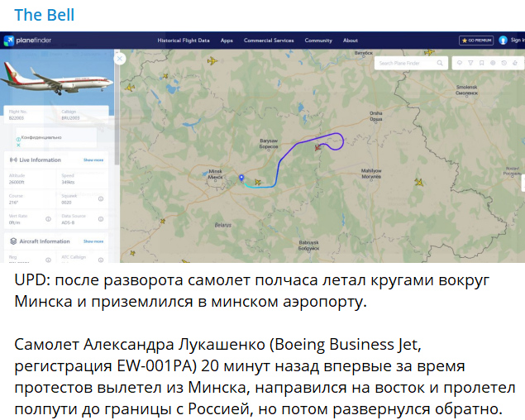
Task: Click the planefinder logo
Action: [27, 41]
